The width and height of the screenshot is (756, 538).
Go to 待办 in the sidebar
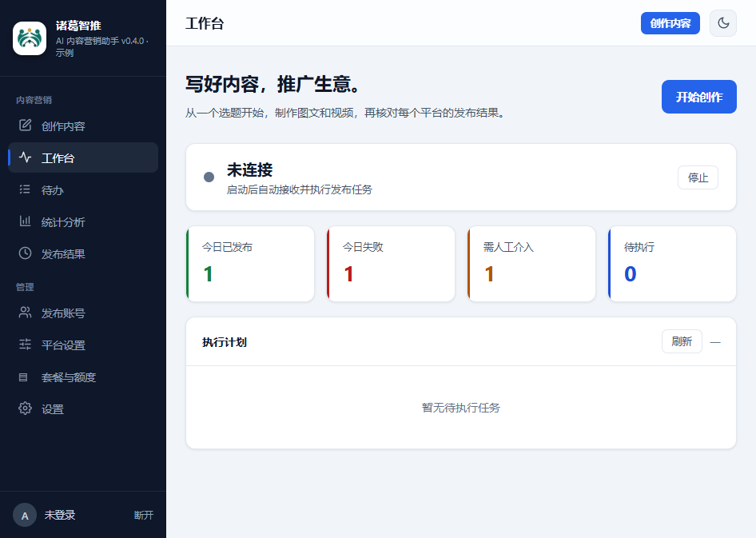click(83, 190)
